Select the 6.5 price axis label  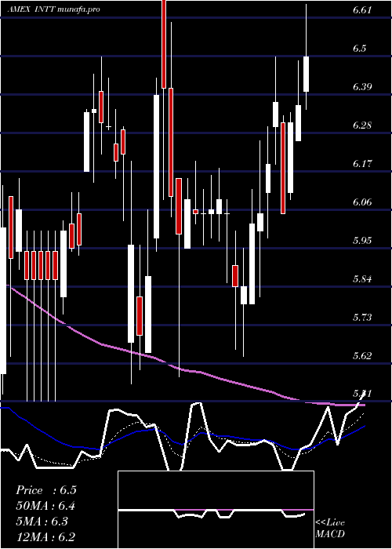pos(359,49)
